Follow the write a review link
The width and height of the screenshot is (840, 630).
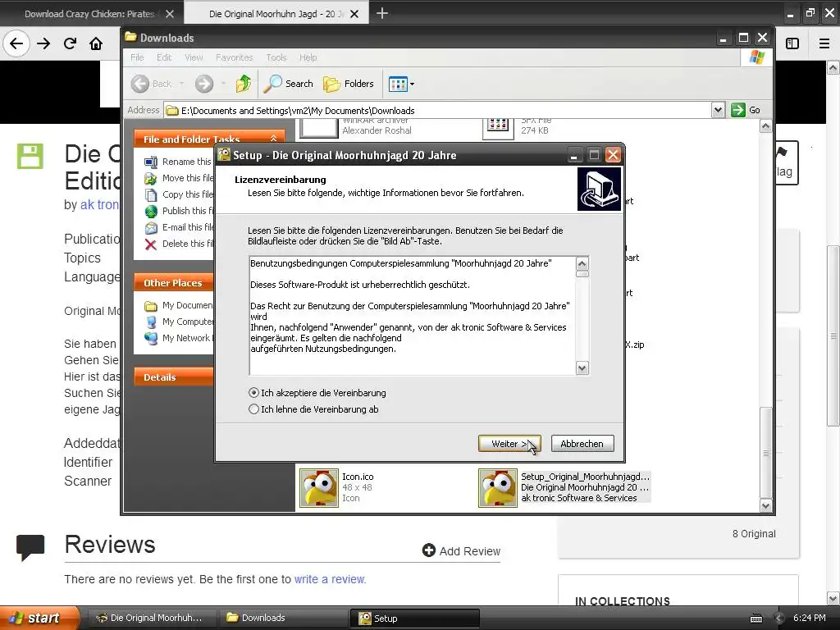pyautogui.click(x=330, y=579)
